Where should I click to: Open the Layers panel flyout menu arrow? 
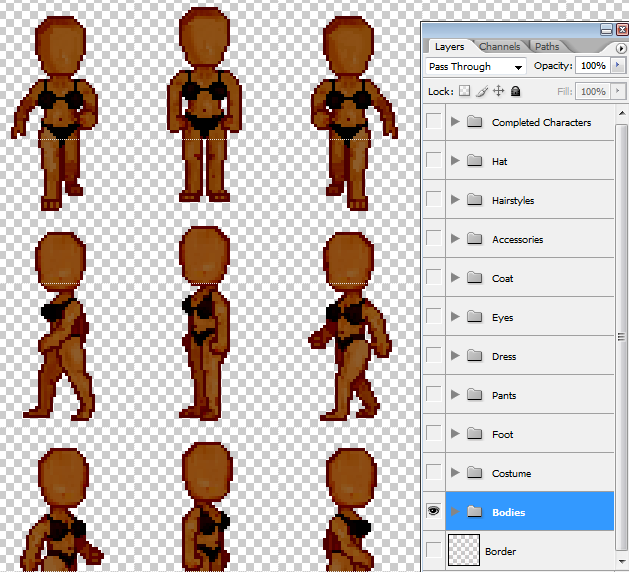click(621, 49)
